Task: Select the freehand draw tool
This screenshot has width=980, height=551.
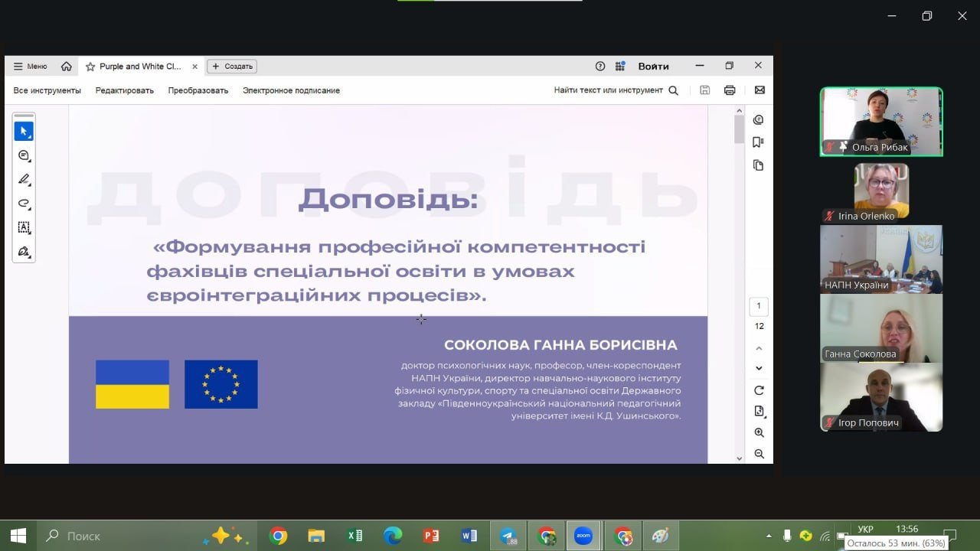Action: point(24,204)
